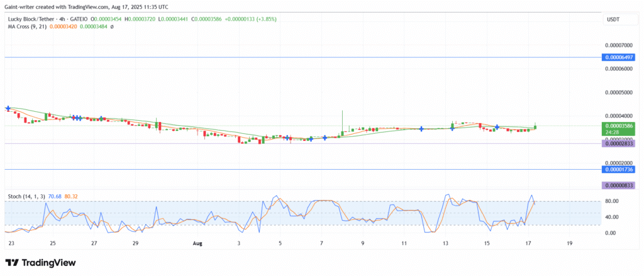644x276 pixels.
Task: Click the green MA value 0.00003484
Action: [x=93, y=26]
